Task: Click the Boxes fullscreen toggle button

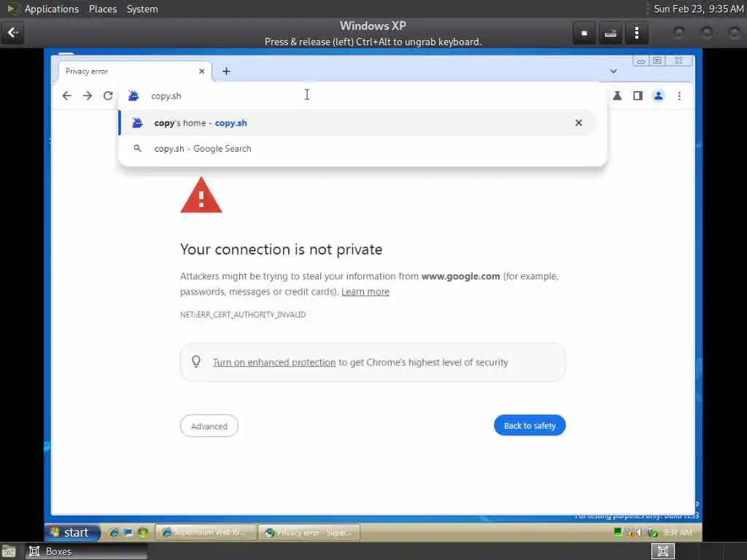Action: click(584, 33)
